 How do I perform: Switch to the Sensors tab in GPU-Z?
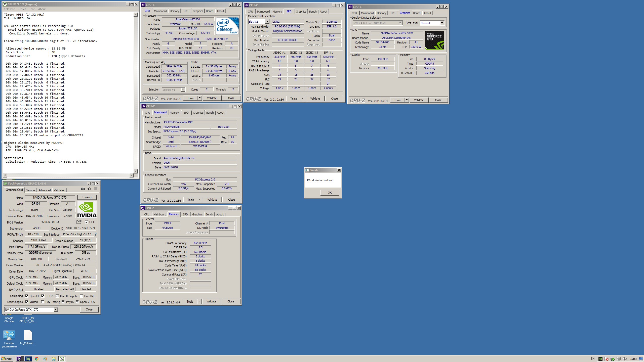(30, 190)
